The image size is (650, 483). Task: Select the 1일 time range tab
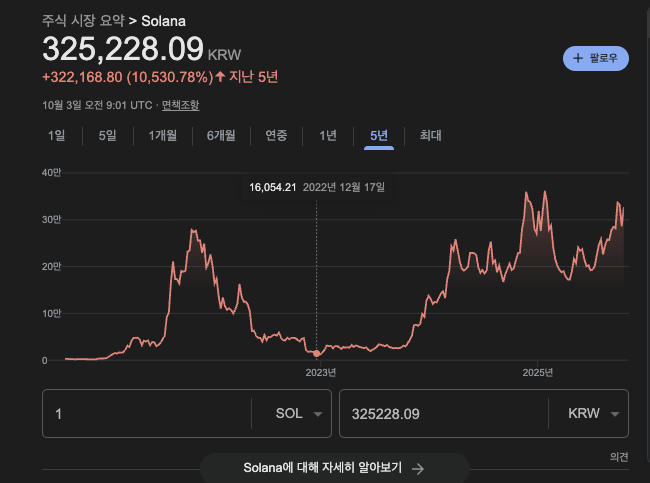(57, 136)
